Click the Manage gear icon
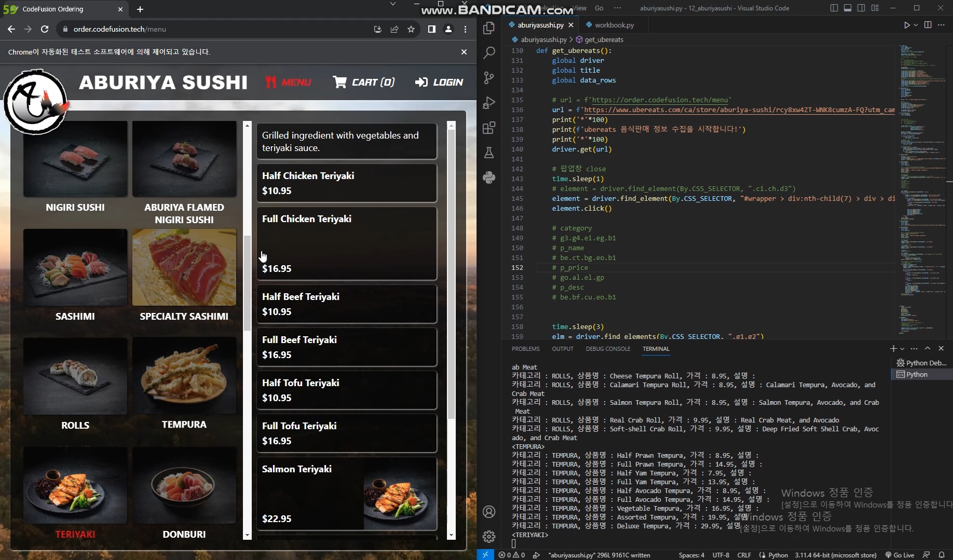The image size is (953, 560). 489,536
